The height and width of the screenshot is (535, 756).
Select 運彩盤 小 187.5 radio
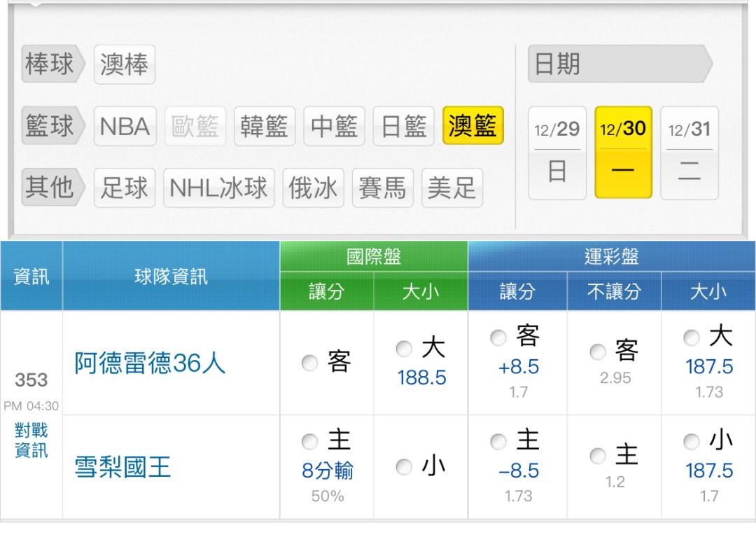(x=692, y=441)
